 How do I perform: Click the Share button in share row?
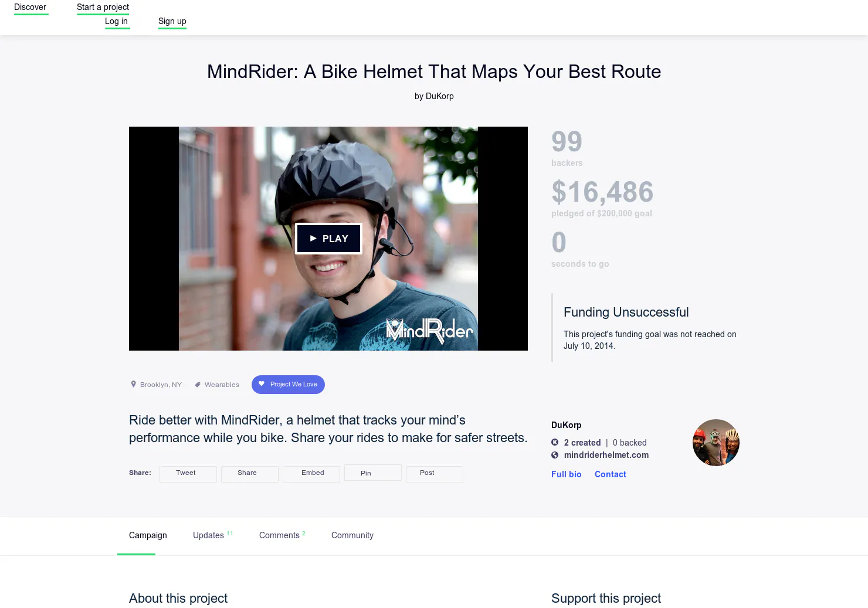pyautogui.click(x=250, y=474)
